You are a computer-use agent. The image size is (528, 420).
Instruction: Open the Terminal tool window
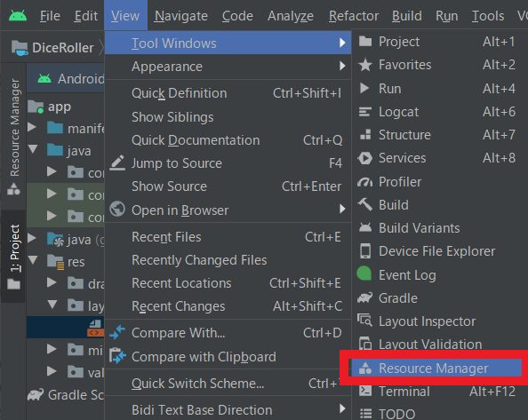click(x=439, y=392)
